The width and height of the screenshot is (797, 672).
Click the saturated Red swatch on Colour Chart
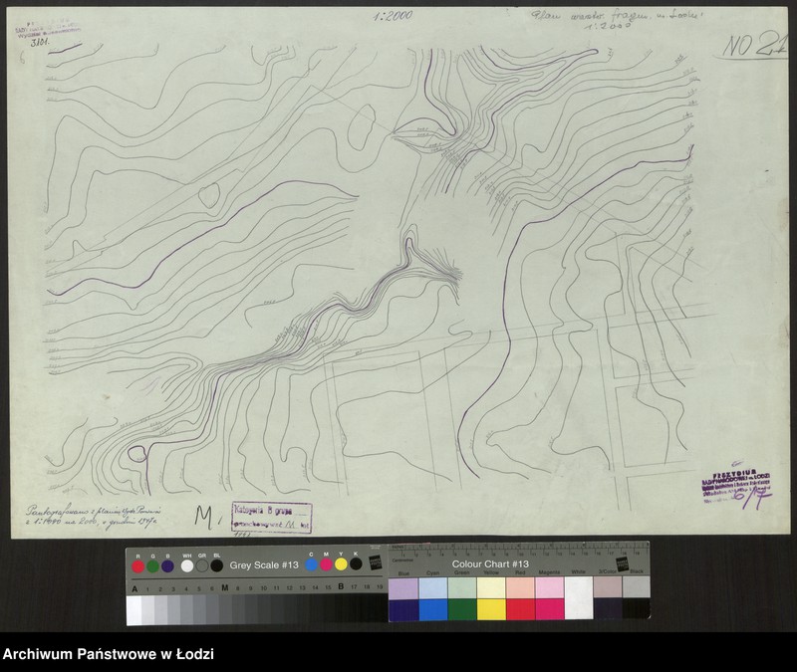tap(520, 609)
